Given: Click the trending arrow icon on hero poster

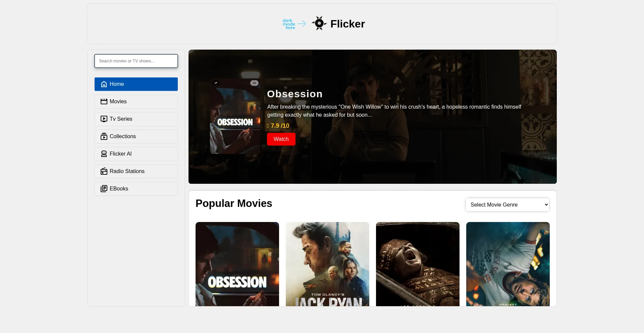Looking at the screenshot, I should tap(216, 83).
